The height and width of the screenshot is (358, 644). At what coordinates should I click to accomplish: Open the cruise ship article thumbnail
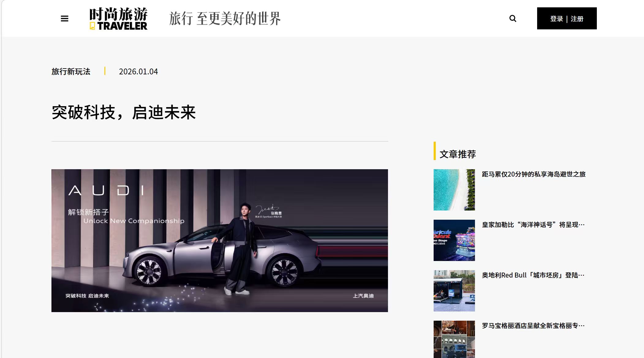point(454,240)
